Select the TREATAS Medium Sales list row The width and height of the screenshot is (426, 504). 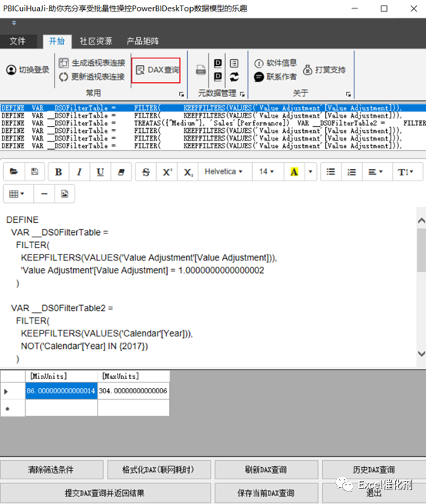pos(213,123)
